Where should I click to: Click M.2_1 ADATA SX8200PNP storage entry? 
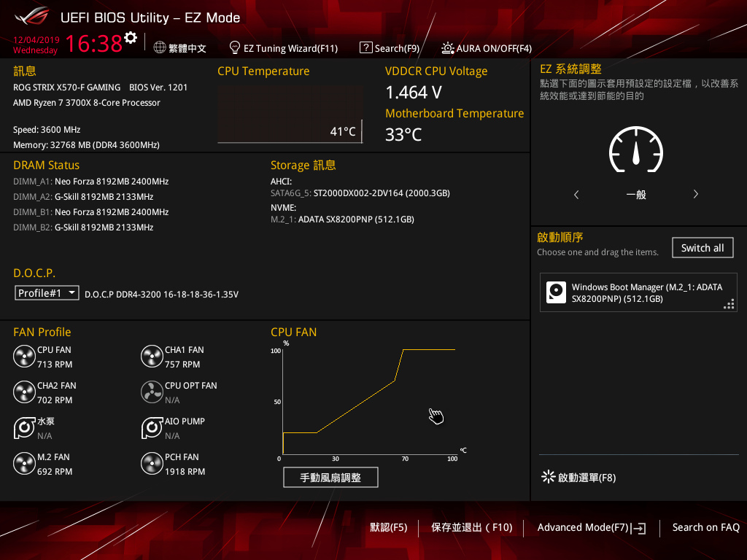point(343,219)
